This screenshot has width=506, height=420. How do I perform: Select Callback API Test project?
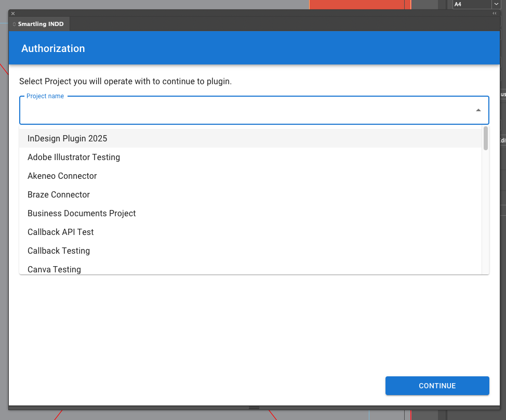coord(250,232)
